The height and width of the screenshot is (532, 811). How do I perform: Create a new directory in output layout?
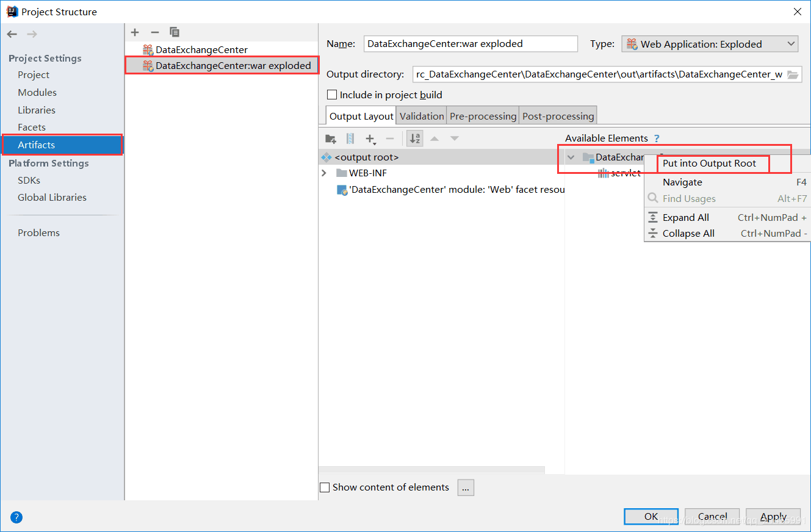tap(330, 138)
